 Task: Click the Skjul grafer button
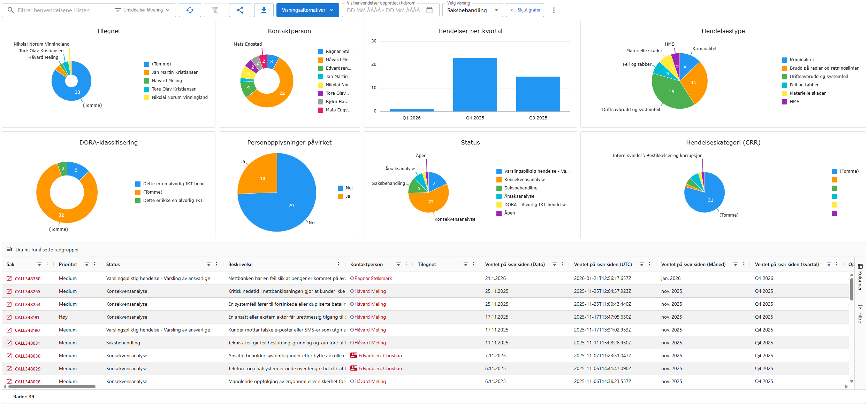[x=525, y=10]
